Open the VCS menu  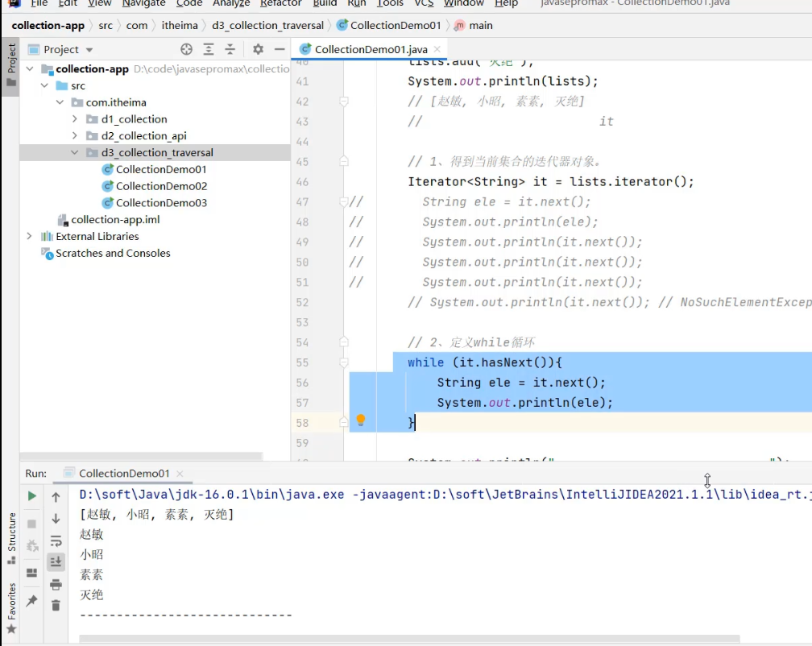coord(424,3)
